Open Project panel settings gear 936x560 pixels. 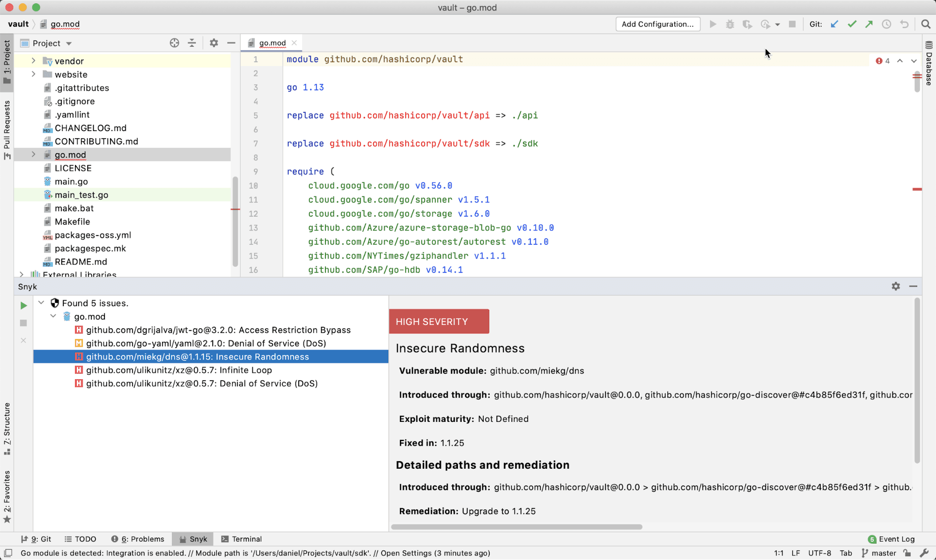[214, 43]
